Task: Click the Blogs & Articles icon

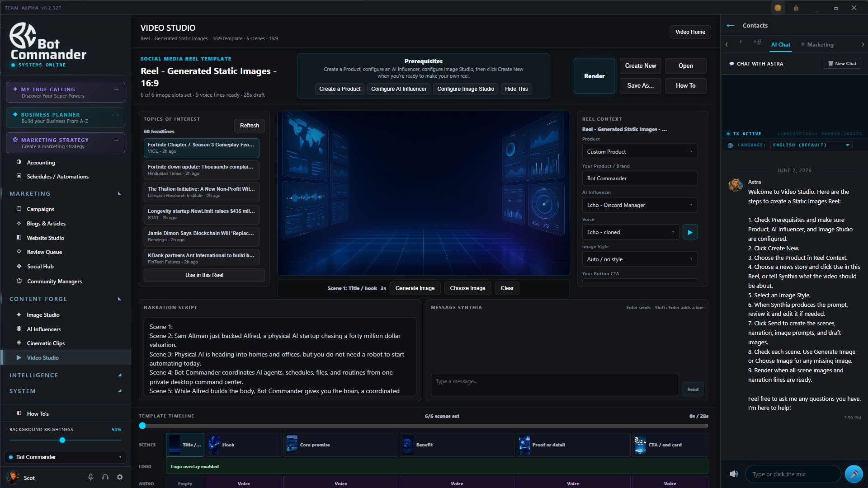Action: click(x=19, y=223)
